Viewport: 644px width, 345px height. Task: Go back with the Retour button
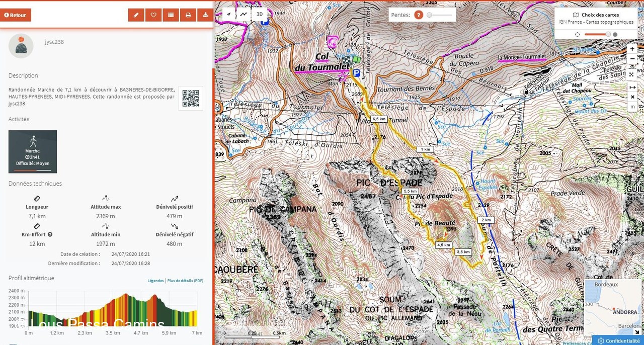16,15
